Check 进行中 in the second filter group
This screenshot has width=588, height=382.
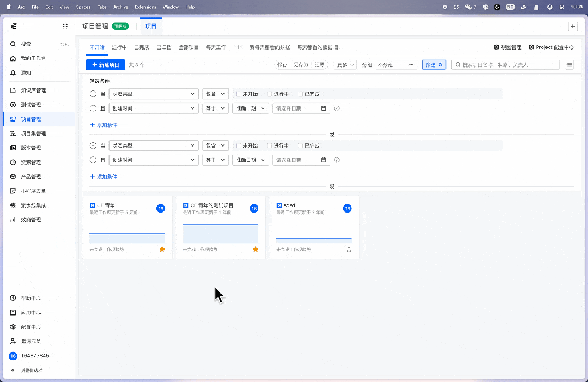[270, 146]
